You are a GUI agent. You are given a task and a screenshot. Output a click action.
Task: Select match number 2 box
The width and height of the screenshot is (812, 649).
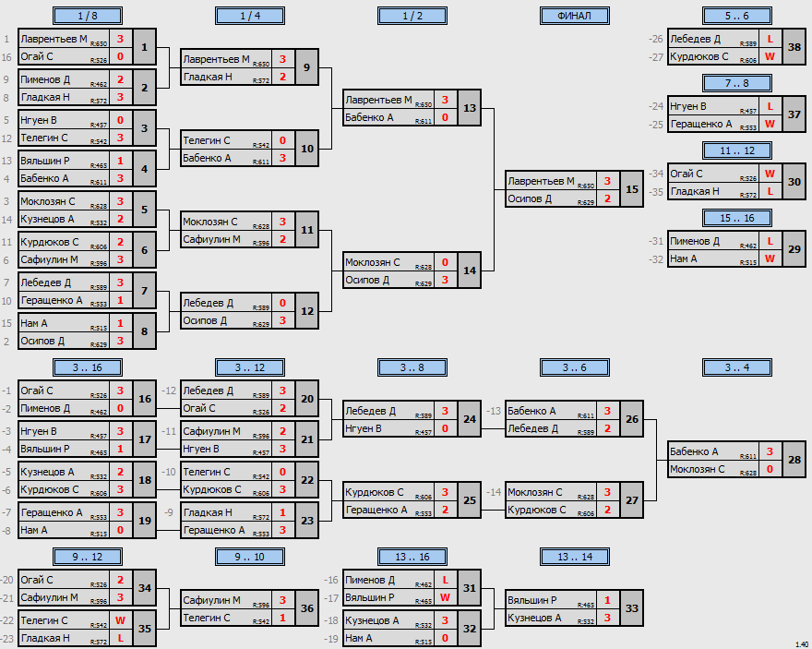click(145, 88)
